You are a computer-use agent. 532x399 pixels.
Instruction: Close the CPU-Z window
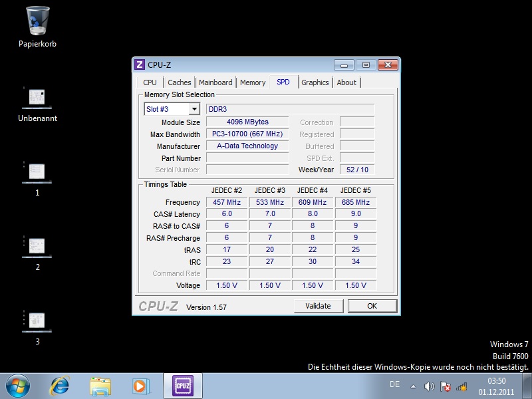click(388, 65)
